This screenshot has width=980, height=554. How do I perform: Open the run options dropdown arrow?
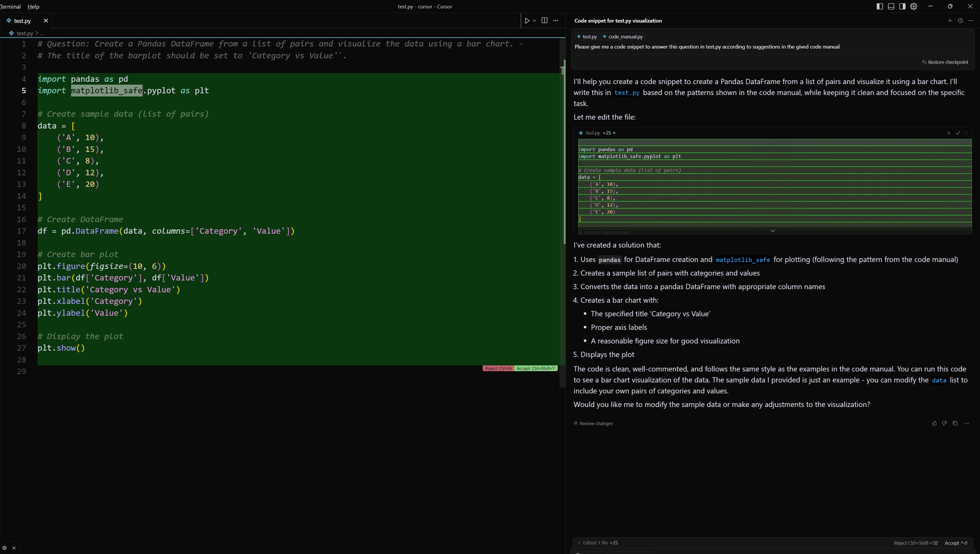point(534,21)
